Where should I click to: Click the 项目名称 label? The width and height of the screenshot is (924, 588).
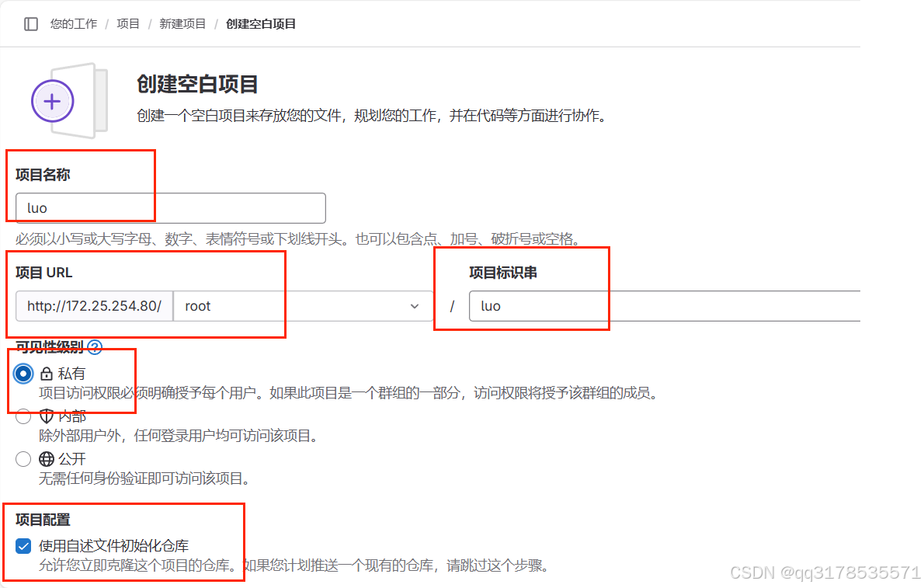[x=43, y=175]
